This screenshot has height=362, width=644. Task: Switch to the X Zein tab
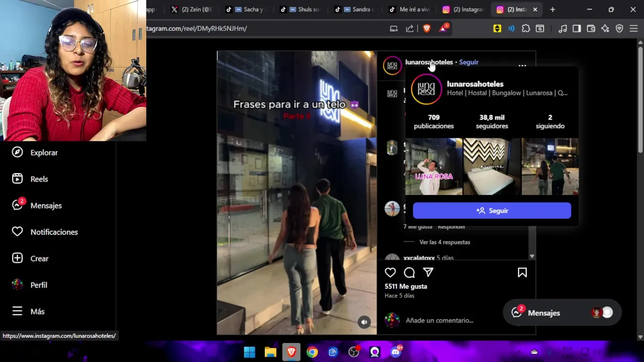point(191,10)
